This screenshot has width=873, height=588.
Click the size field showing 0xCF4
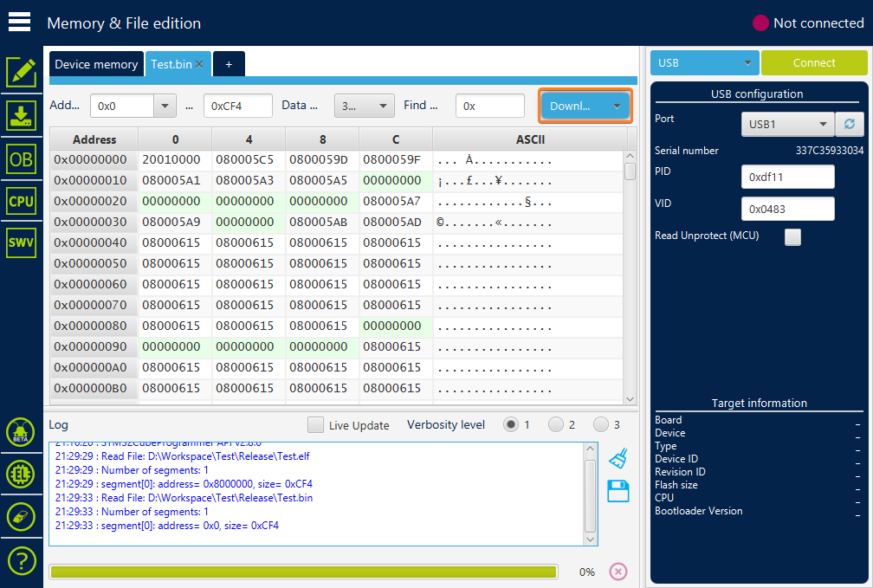(238, 106)
